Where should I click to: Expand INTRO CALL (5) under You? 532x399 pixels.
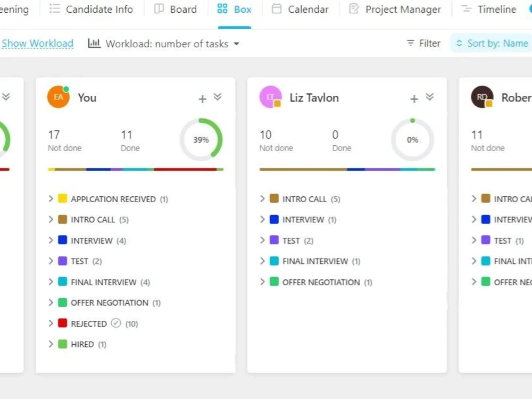pos(51,219)
